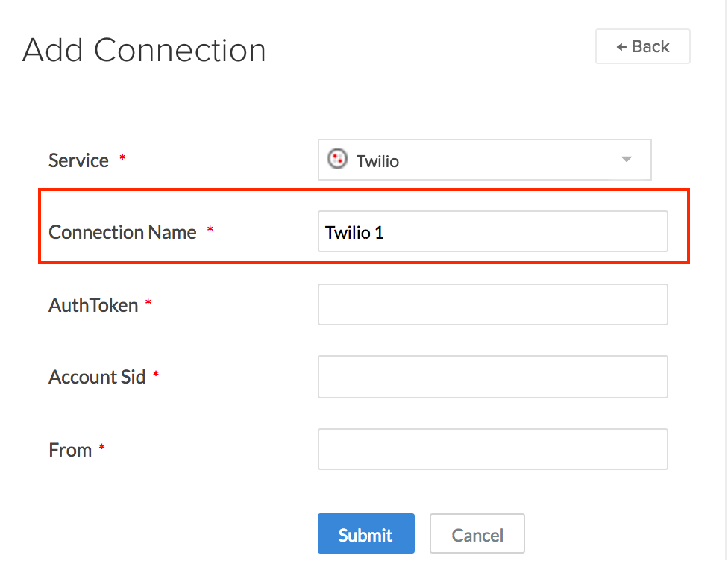The height and width of the screenshot is (582, 728).
Task: Go back using the Back button
Action: 642,46
